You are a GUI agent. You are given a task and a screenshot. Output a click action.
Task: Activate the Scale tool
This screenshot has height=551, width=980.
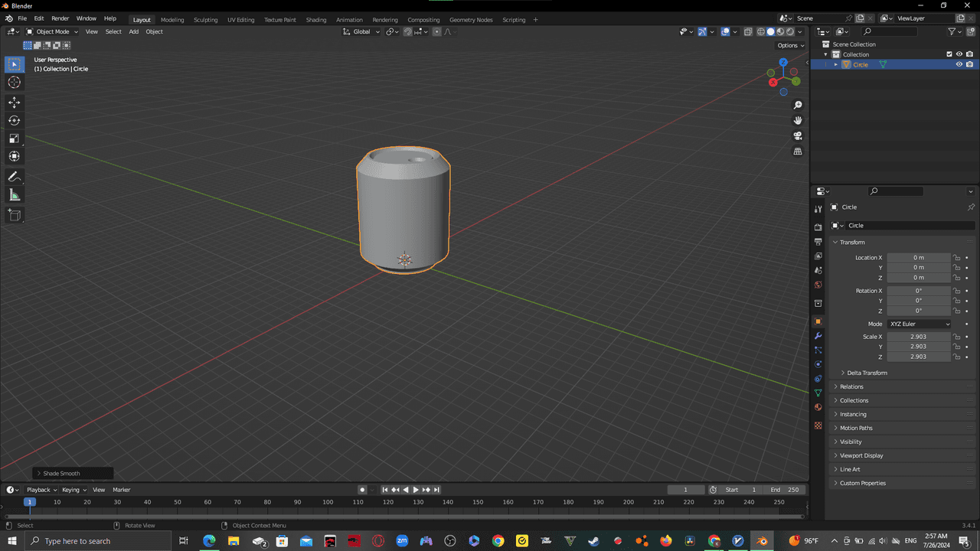14,139
